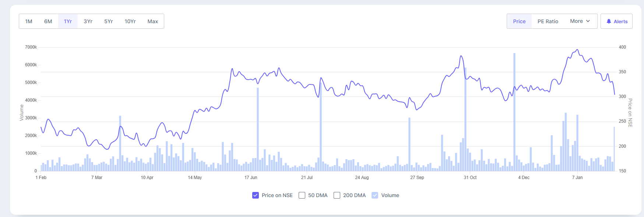The width and height of the screenshot is (644, 217).
Task: Select the Price chart view
Action: (519, 21)
